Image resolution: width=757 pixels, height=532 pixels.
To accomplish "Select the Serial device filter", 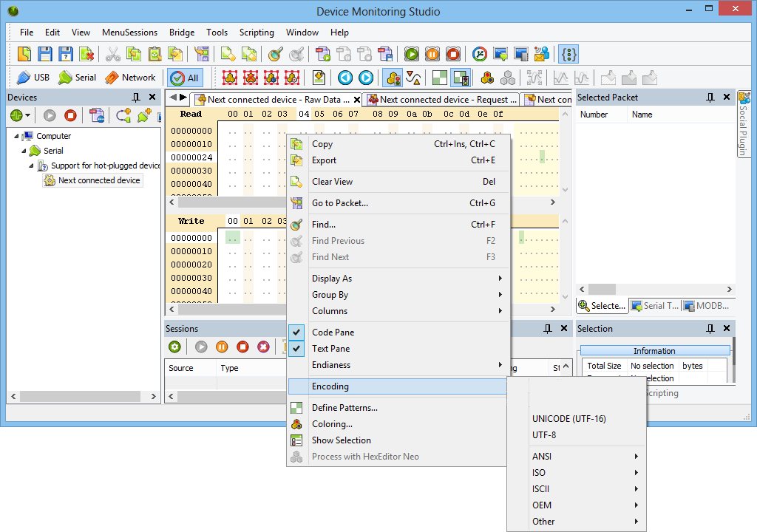I will 77,78.
